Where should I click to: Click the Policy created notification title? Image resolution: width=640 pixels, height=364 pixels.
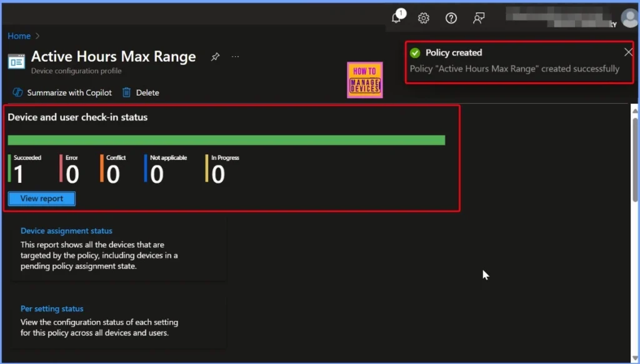[454, 52]
